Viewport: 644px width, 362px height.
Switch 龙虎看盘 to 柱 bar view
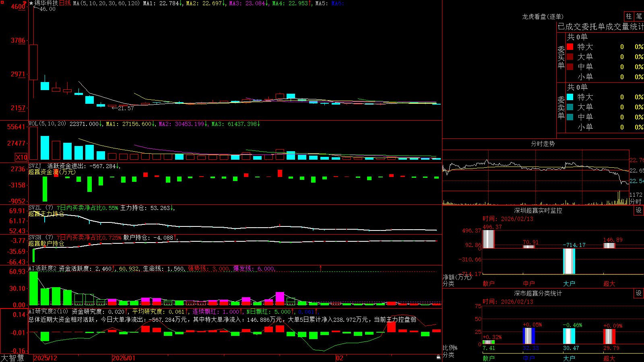[629, 16]
